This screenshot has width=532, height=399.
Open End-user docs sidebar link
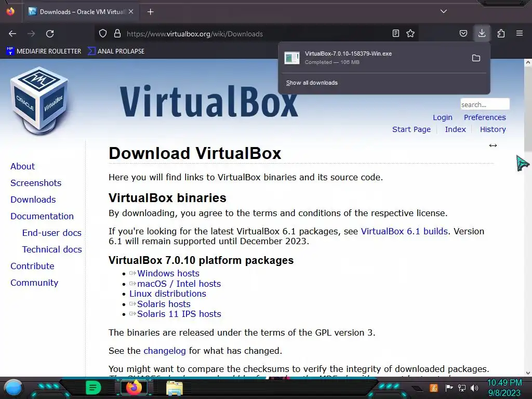coord(52,233)
